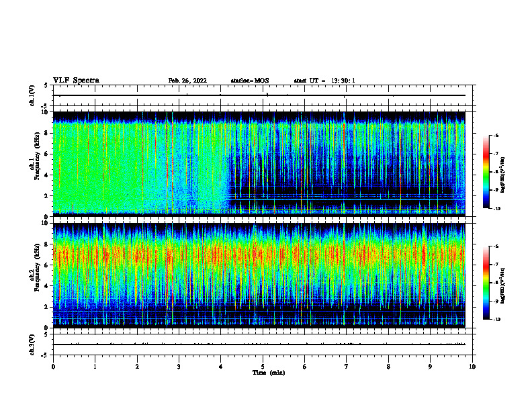Click the "Time (min)" x-axis label
Viewport: 532px width, 411px height.
pyautogui.click(x=269, y=373)
